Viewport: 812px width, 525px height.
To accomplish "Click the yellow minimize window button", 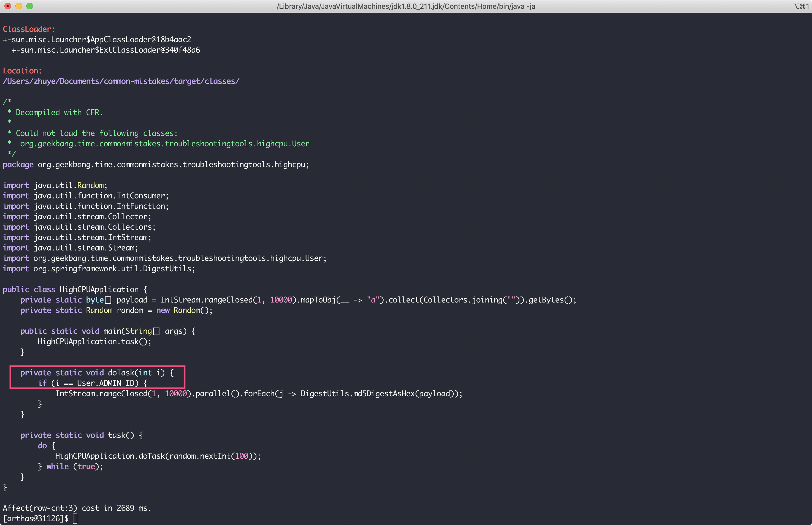I will pyautogui.click(x=19, y=6).
